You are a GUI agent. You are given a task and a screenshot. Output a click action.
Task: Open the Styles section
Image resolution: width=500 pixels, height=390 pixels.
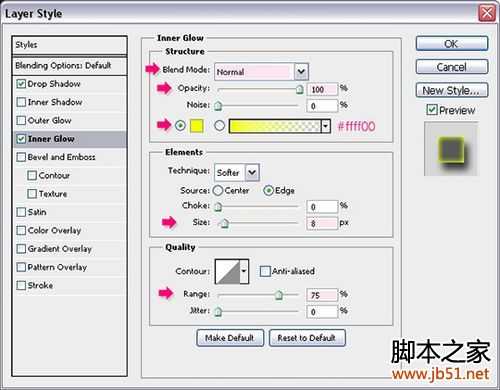70,45
